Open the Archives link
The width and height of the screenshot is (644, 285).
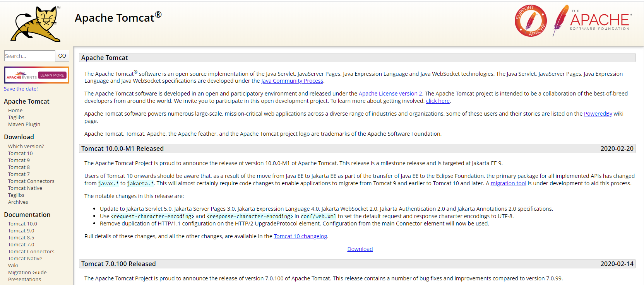coord(18,202)
